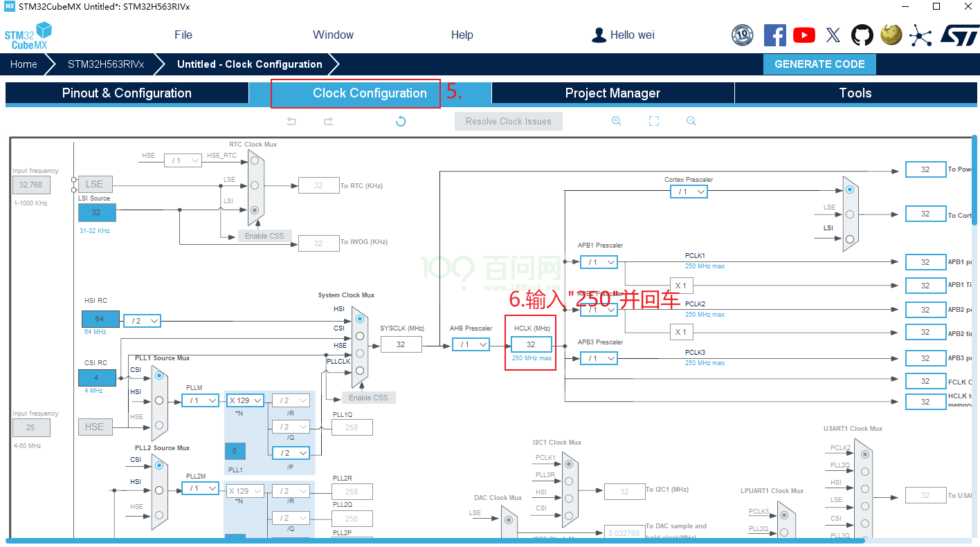
Task: Open PLL1 /P divider dropdown
Action: click(x=291, y=453)
